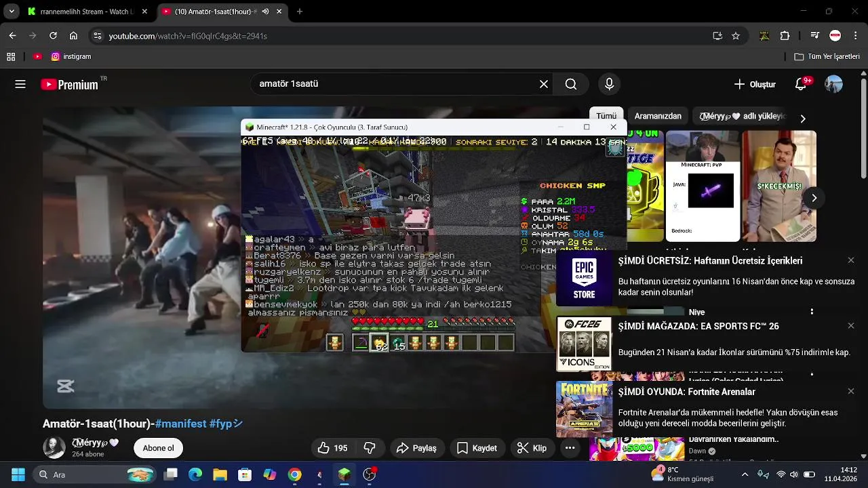The image size is (868, 488).
Task: Open the Chrome three-dot menu
Action: pos(855,36)
